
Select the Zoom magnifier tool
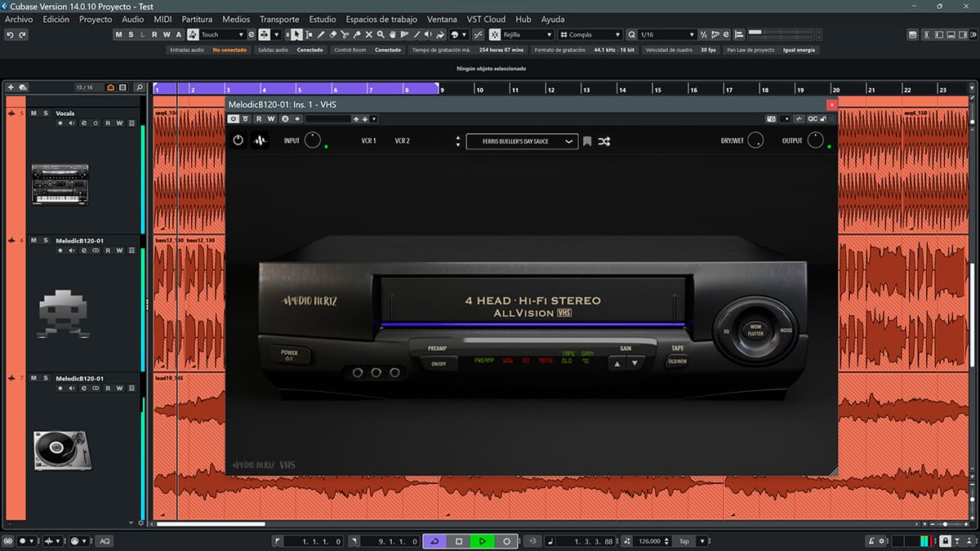tap(381, 35)
